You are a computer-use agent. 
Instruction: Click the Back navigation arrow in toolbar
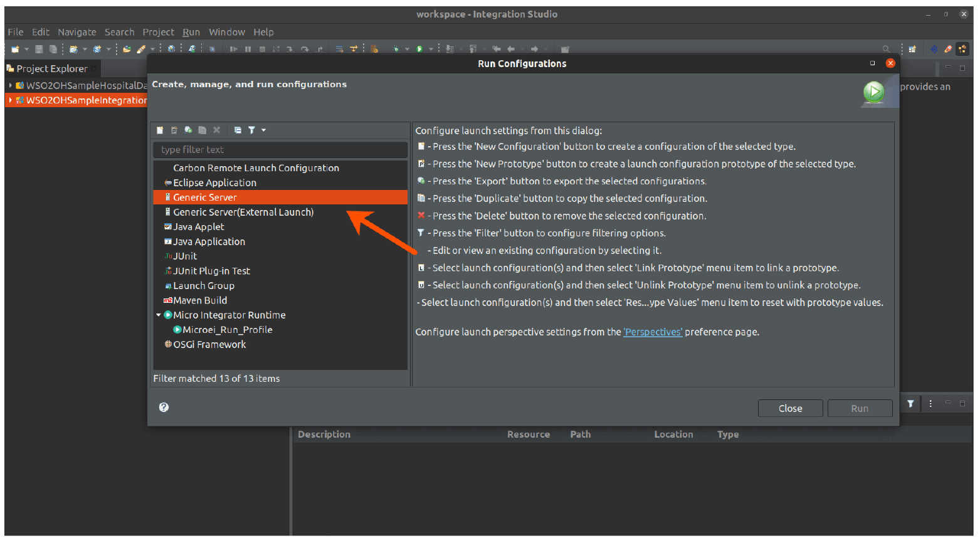[x=511, y=49]
